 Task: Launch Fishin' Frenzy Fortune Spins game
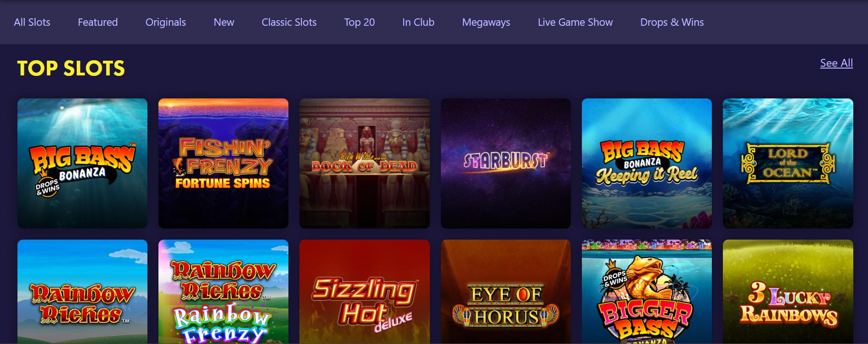point(223,163)
